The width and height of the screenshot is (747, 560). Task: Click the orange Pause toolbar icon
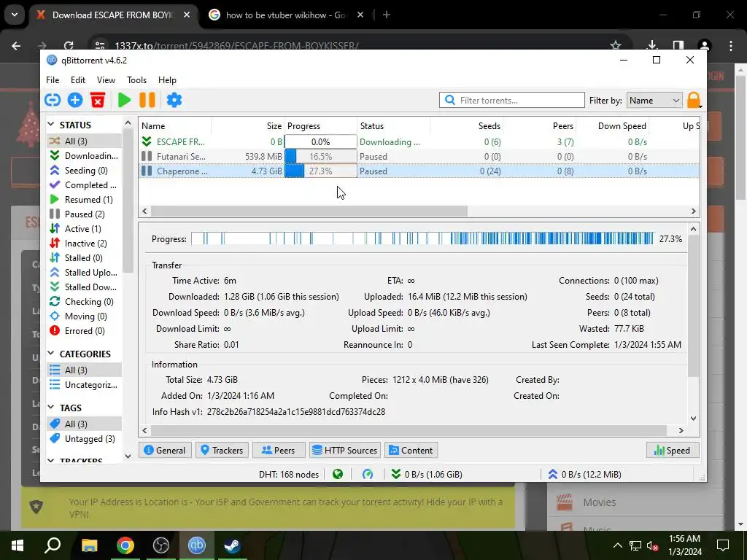(x=147, y=100)
